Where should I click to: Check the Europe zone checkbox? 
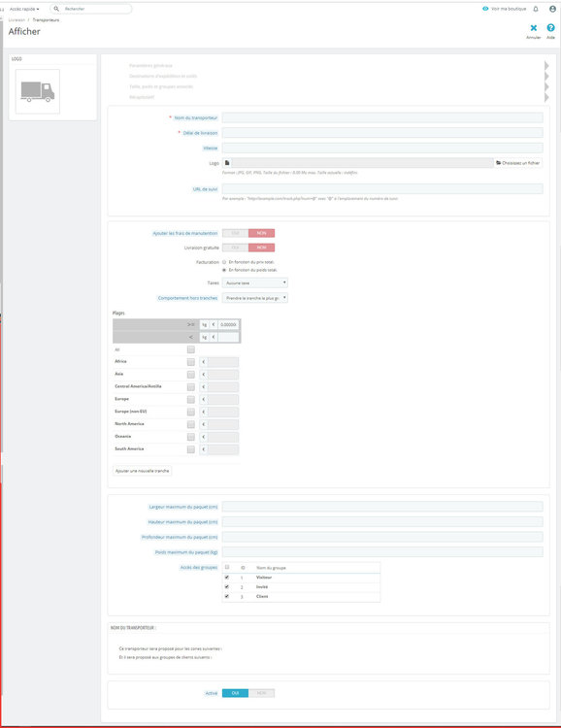click(191, 399)
